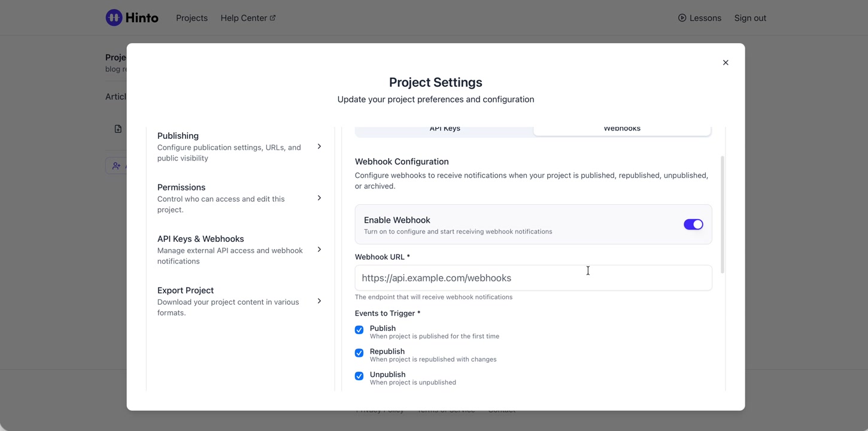
Task: Switch to the API Keys tab
Action: (x=445, y=129)
